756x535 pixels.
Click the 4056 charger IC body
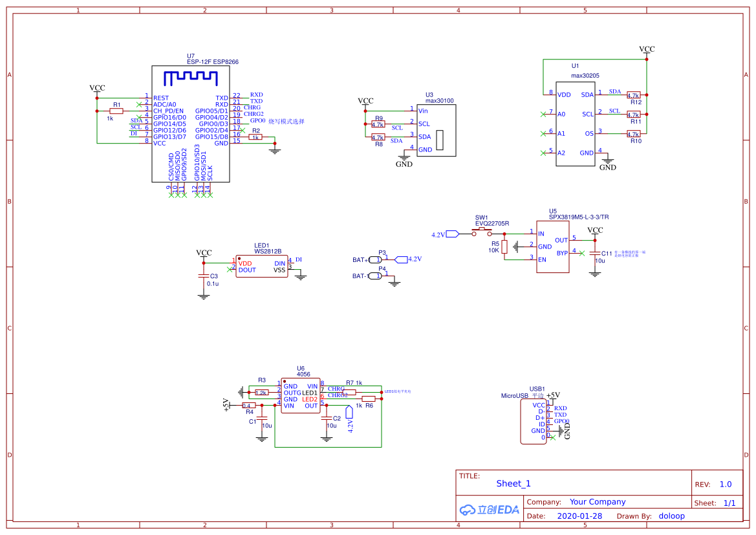click(x=300, y=395)
